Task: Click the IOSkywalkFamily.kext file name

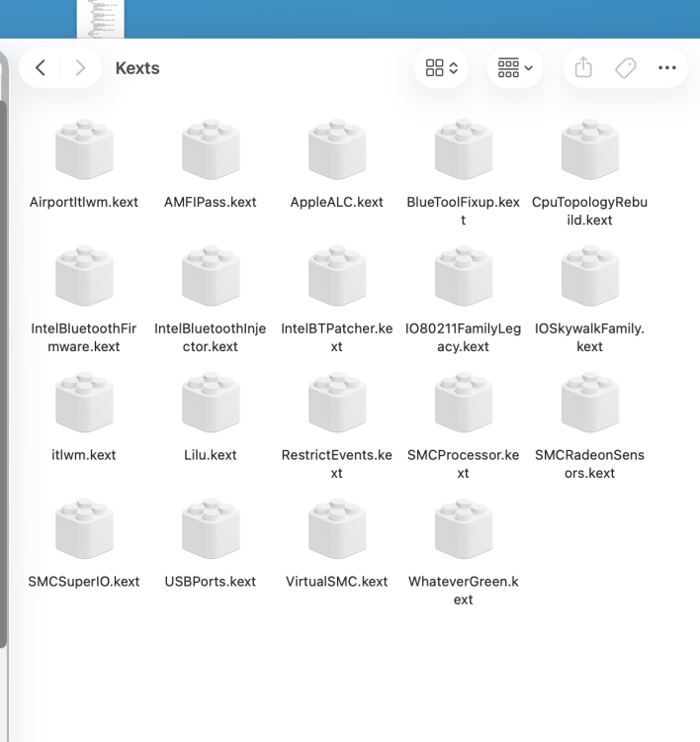Action: point(590,337)
